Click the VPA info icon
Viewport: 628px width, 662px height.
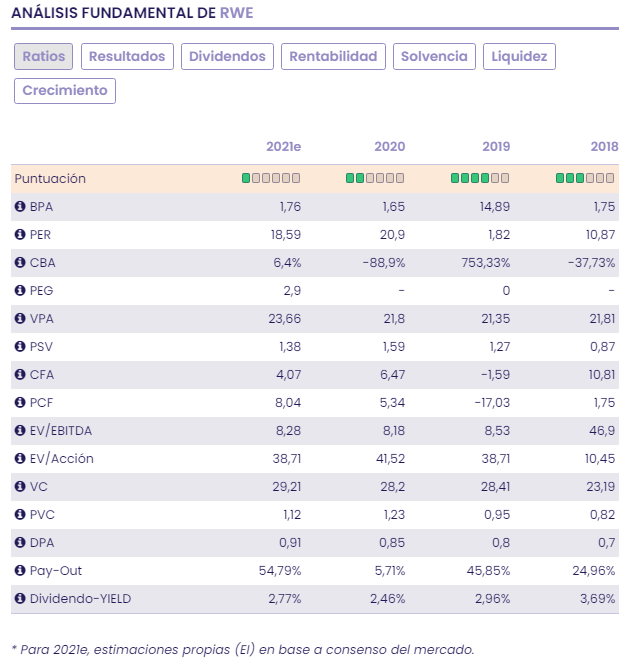click(19, 319)
